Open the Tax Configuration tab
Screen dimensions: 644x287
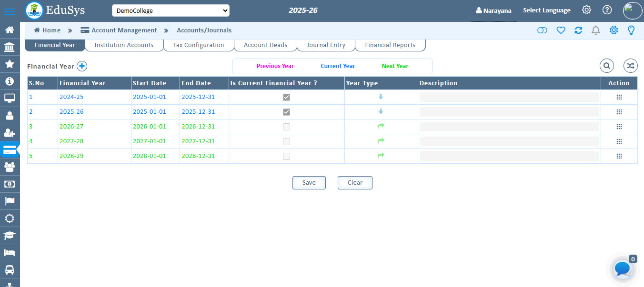point(198,45)
